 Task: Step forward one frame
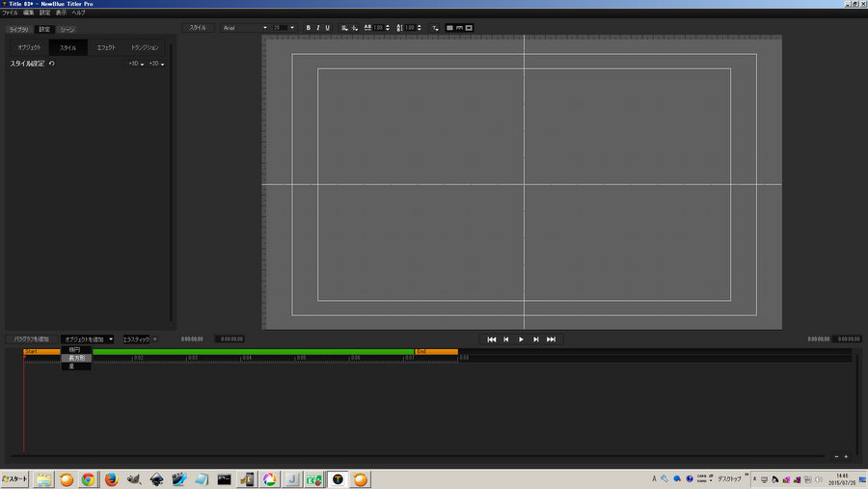click(536, 340)
